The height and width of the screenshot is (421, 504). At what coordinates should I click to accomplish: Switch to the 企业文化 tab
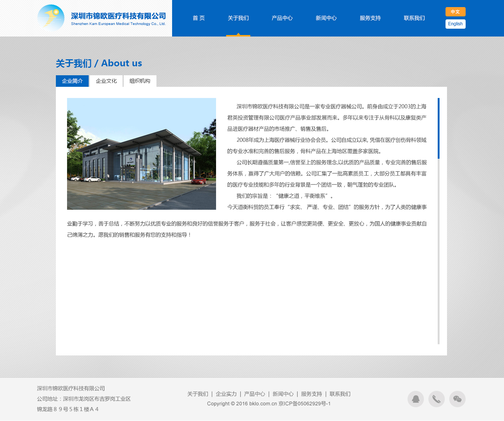[x=106, y=81]
